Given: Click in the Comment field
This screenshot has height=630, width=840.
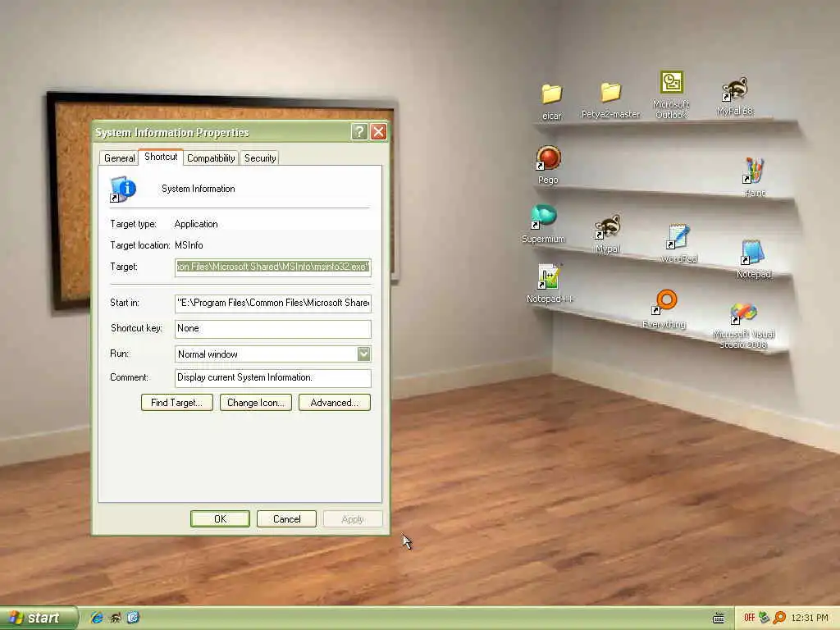Looking at the screenshot, I should (x=272, y=377).
